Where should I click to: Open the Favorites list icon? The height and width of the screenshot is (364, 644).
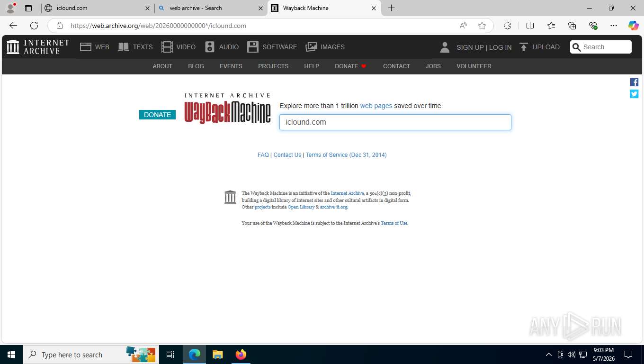(x=551, y=26)
